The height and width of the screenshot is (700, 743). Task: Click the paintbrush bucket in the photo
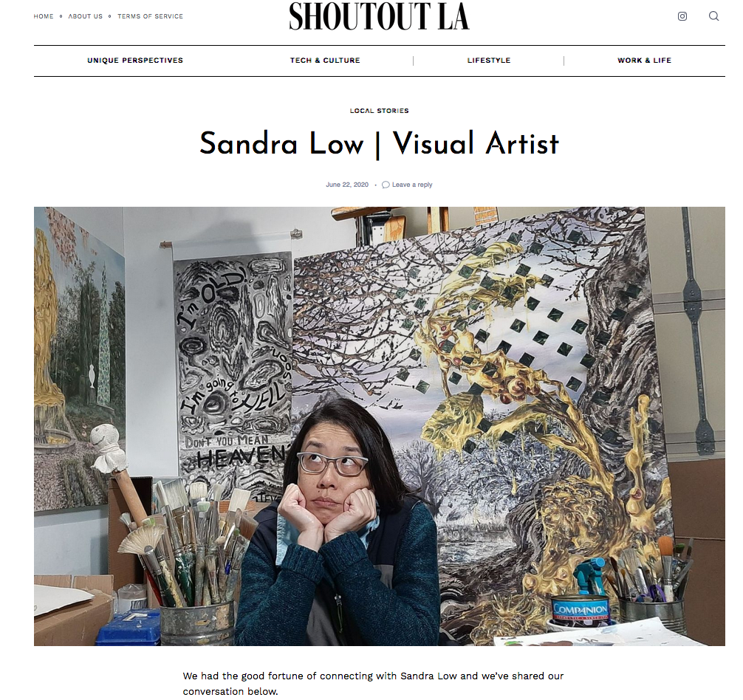coord(197,623)
